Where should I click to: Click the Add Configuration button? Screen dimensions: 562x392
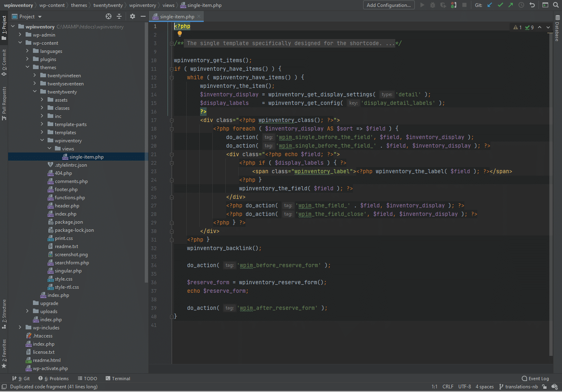[x=388, y=5]
